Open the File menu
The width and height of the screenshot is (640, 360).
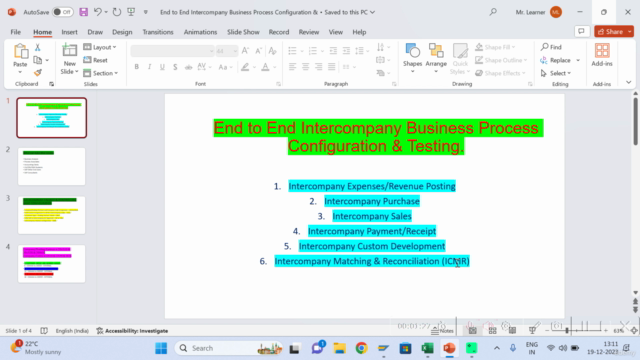[x=16, y=32]
